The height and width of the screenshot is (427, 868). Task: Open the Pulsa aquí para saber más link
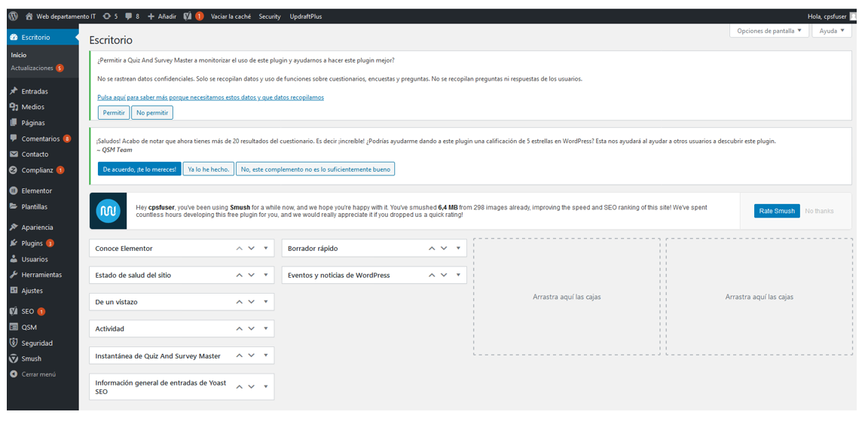click(x=210, y=97)
